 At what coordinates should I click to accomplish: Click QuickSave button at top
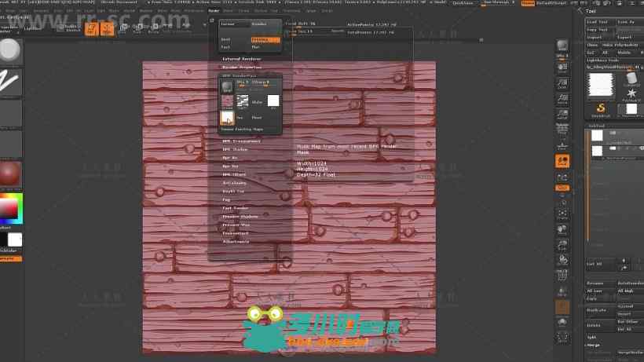pyautogui.click(x=463, y=3)
